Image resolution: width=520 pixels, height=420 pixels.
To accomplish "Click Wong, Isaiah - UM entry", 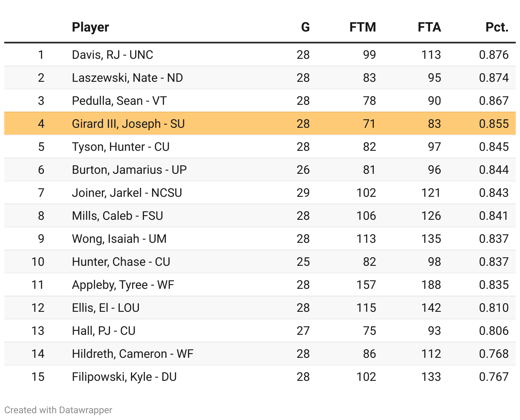I will tap(119, 239).
